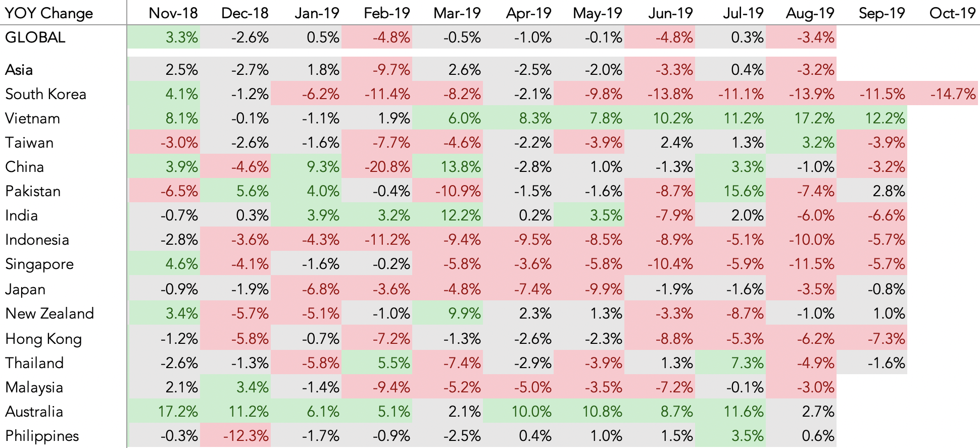
Task: Click the Vietnam row label
Action: point(33,118)
